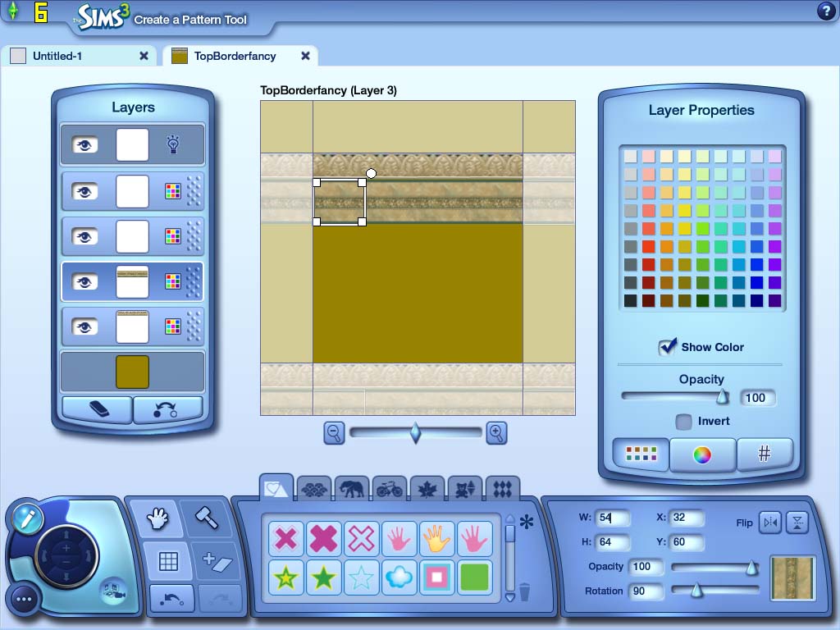The height and width of the screenshot is (630, 840).
Task: Toggle the grid display tool
Action: [167, 561]
